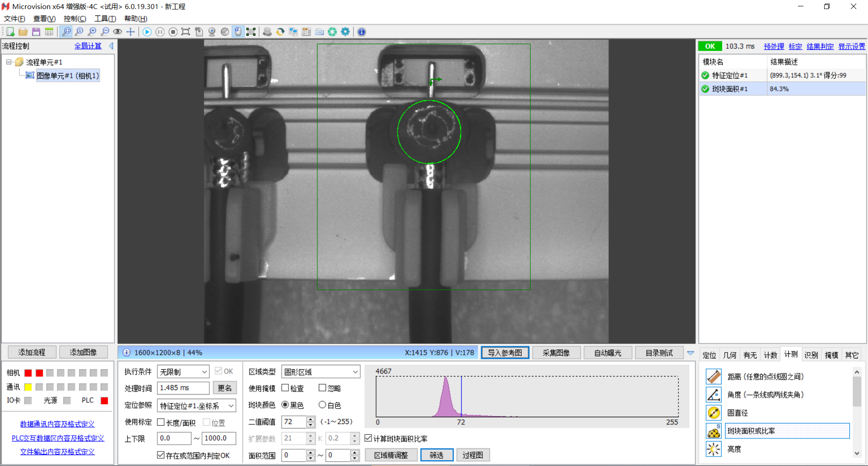Open the 文件(F) menu

pos(14,19)
